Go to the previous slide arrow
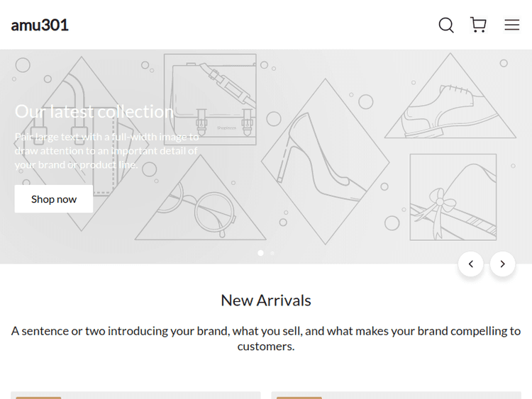 [x=471, y=264]
